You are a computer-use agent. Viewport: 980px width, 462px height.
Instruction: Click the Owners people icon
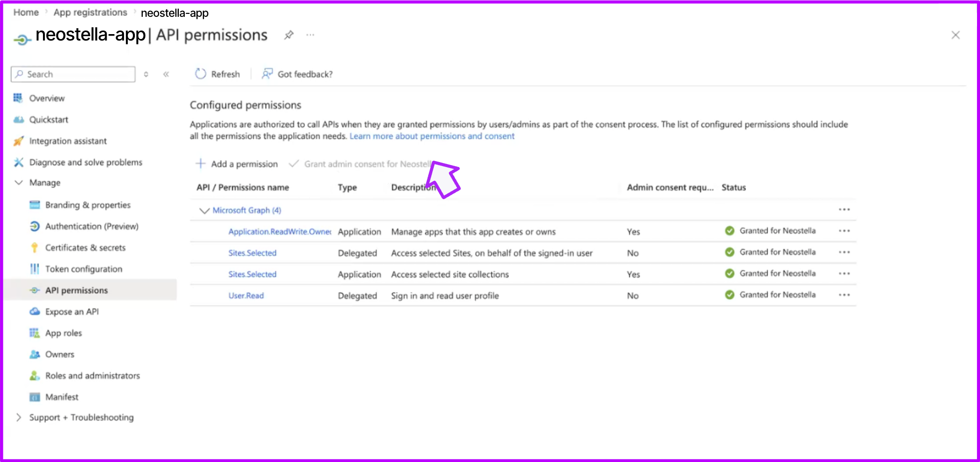[35, 354]
